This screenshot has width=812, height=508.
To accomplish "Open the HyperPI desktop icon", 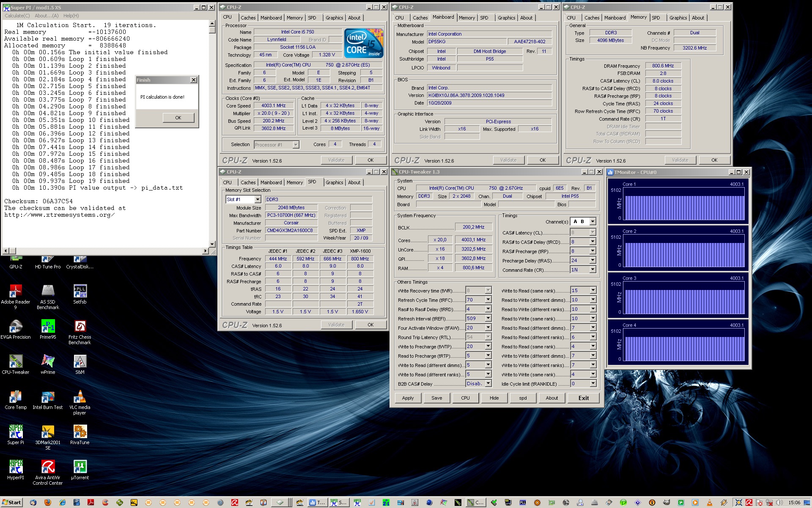I will 16,467.
